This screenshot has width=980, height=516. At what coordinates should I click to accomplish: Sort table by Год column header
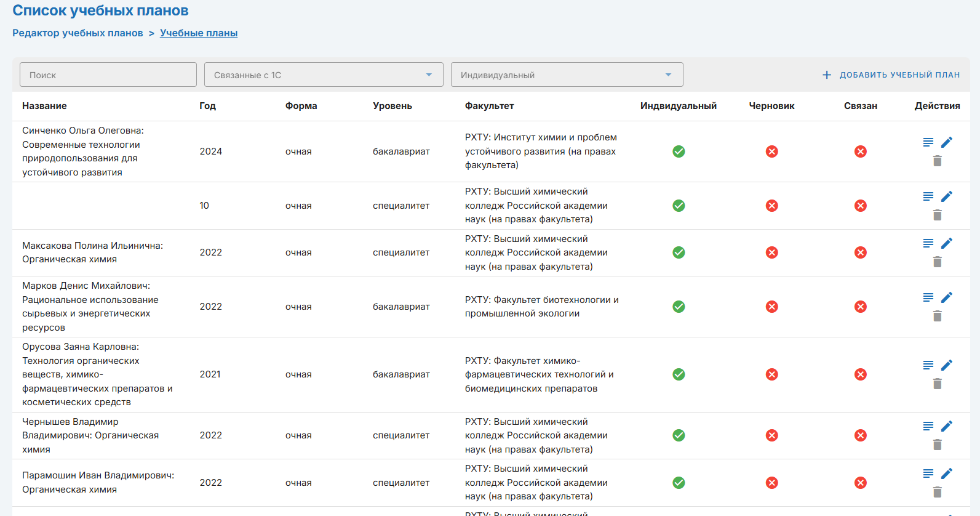tap(207, 106)
